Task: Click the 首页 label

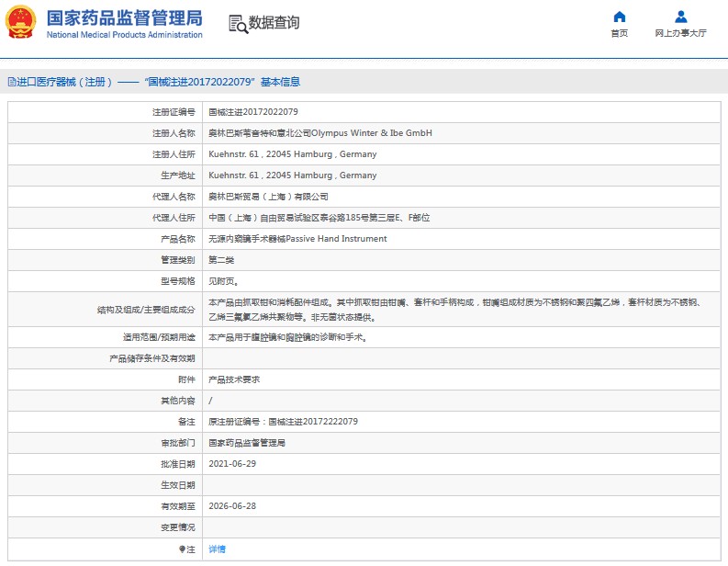Action: coord(620,33)
